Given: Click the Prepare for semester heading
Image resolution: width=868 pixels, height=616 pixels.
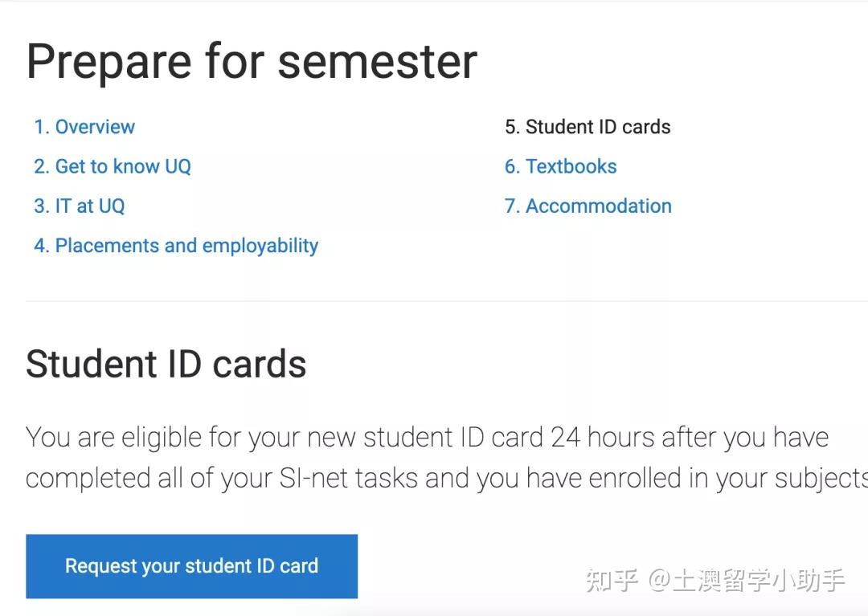Looking at the screenshot, I should click(x=252, y=60).
